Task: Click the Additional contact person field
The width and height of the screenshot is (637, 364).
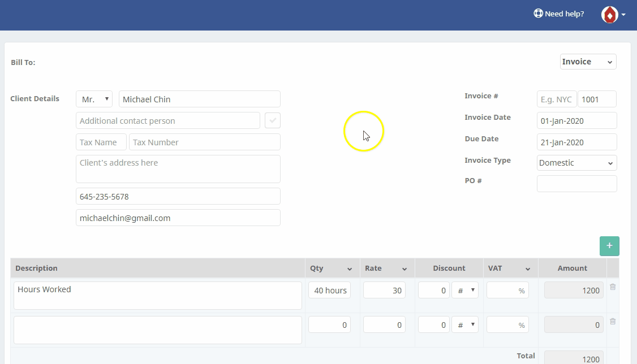Action: tap(168, 120)
